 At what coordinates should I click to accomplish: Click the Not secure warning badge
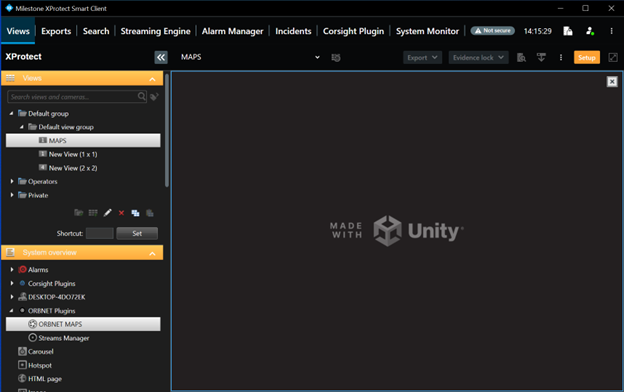pos(493,31)
